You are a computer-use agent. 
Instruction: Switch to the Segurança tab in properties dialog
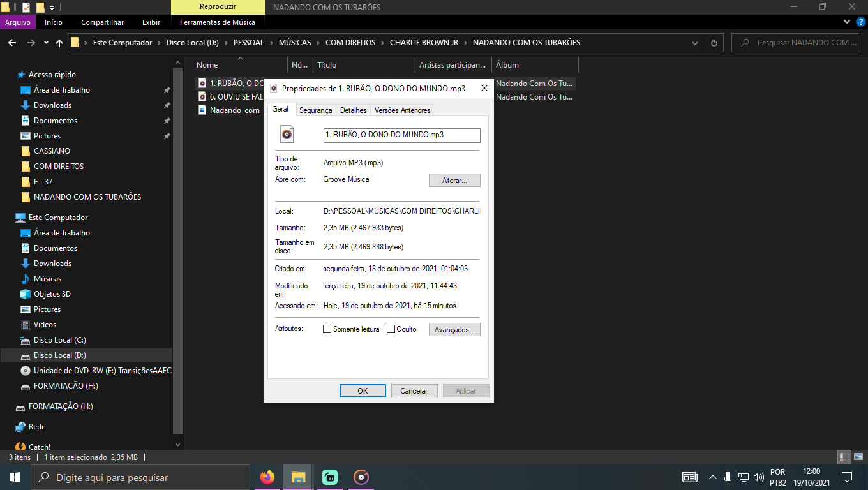(x=316, y=110)
